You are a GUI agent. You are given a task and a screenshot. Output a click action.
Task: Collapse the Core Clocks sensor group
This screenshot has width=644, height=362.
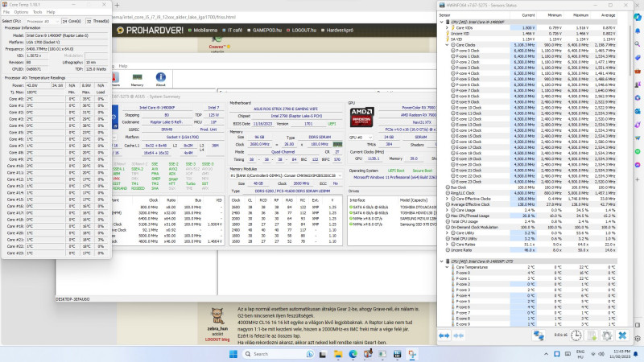coord(448,45)
